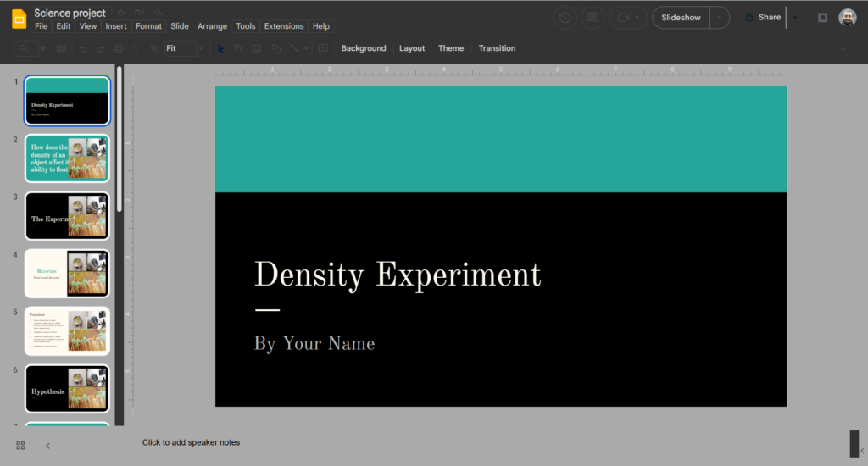Click the undo arrow icon
Viewport: 868px width, 466px height.
[x=82, y=48]
